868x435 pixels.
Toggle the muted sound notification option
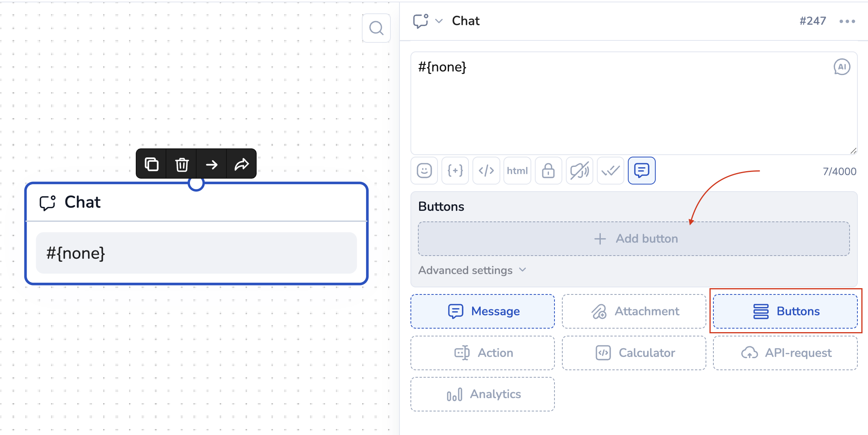coord(579,171)
